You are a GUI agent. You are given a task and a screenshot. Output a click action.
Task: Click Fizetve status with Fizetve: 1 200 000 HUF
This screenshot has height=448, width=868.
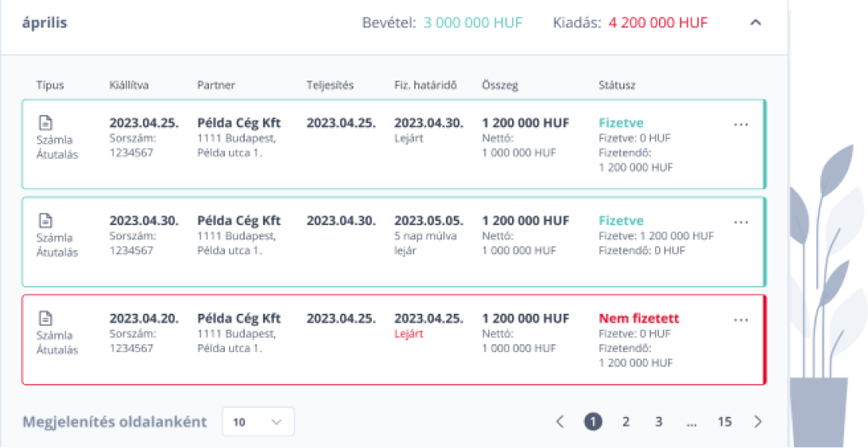point(621,220)
